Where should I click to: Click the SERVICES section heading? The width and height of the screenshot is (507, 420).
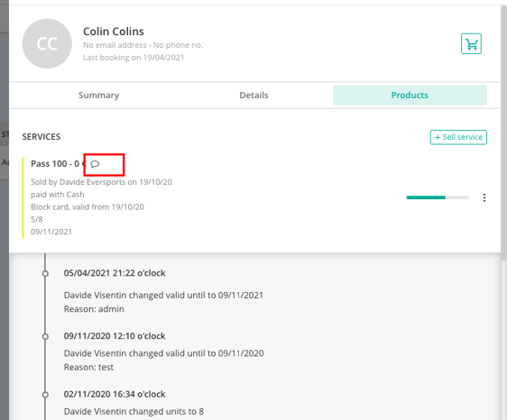tap(41, 137)
